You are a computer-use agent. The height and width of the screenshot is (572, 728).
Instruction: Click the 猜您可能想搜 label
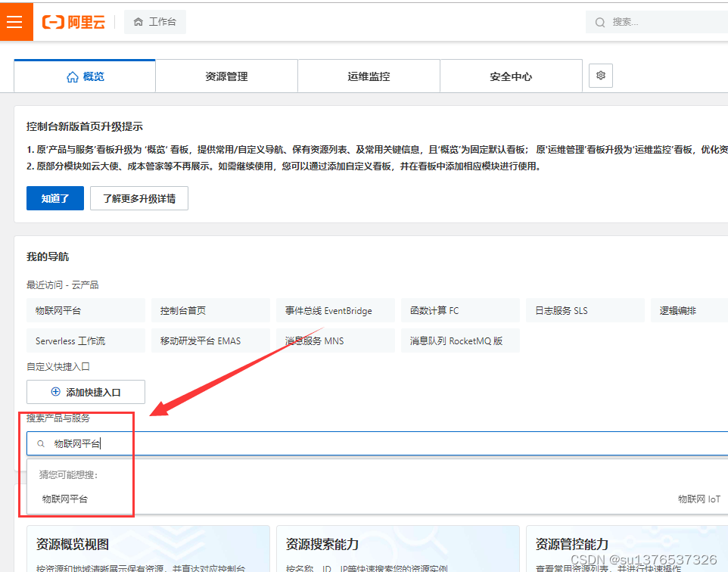click(69, 474)
